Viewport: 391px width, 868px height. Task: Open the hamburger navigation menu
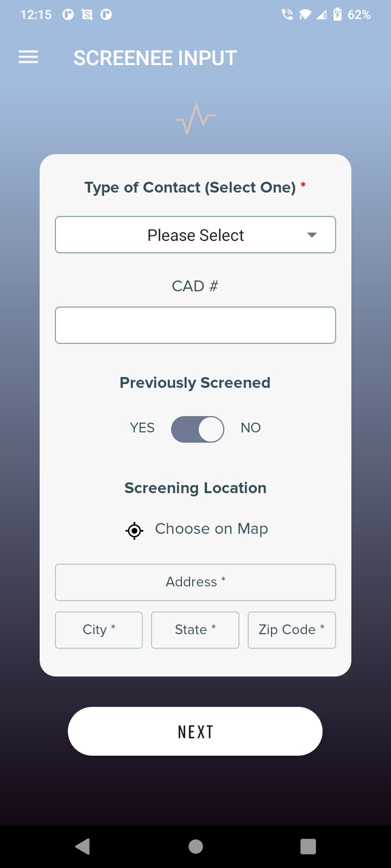click(x=28, y=57)
